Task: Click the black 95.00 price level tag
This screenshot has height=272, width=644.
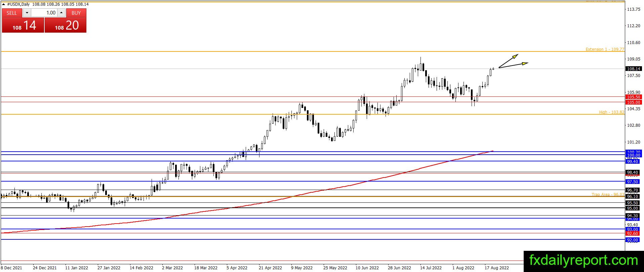Action: [x=634, y=208]
